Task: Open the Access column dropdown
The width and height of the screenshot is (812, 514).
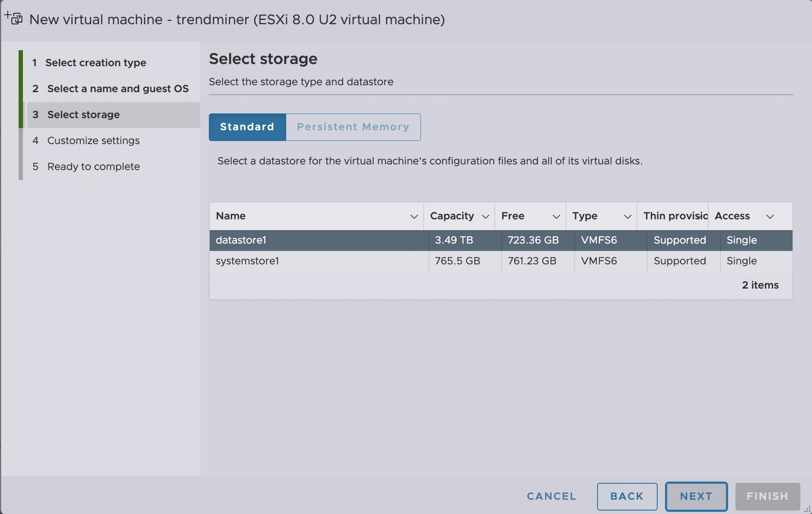Action: (770, 216)
